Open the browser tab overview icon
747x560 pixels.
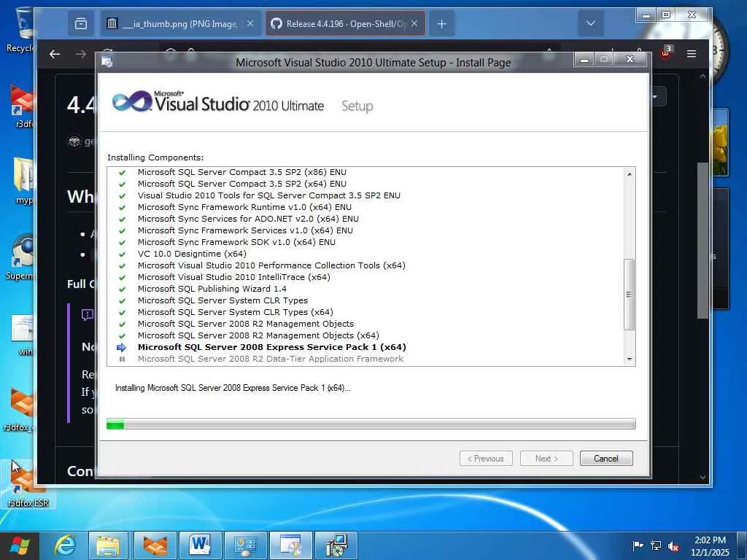click(80, 23)
